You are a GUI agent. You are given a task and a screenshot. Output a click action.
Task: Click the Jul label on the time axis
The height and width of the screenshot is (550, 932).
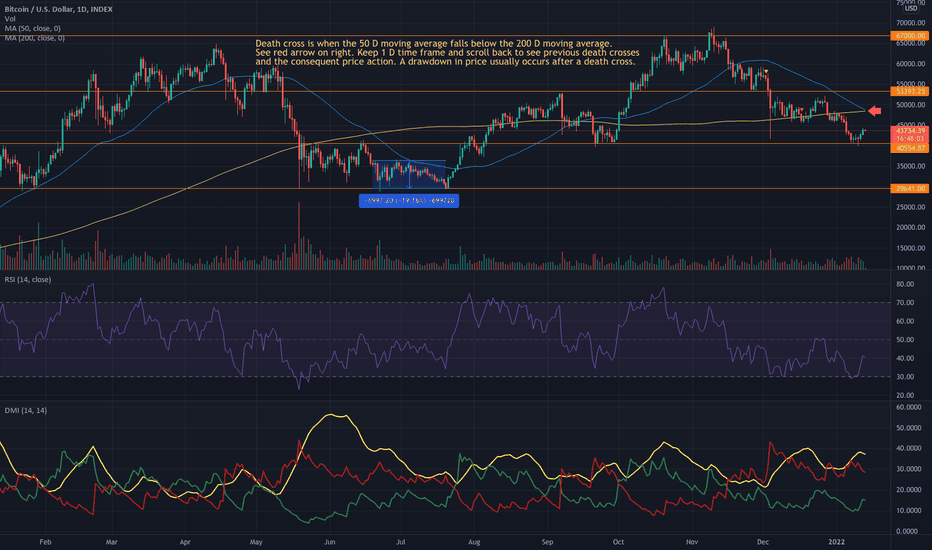coord(401,542)
